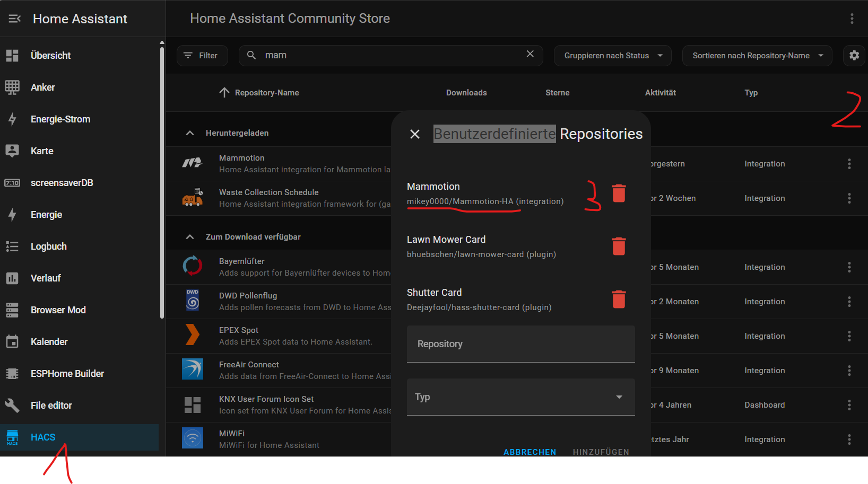Image resolution: width=868 pixels, height=484 pixels.
Task: Open Karte map in sidebar
Action: click(x=80, y=151)
